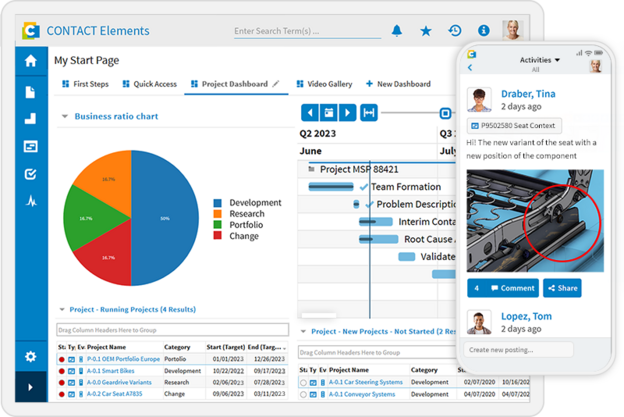624x417 pixels.
Task: Select Development blue legend swatch
Action: 217,203
